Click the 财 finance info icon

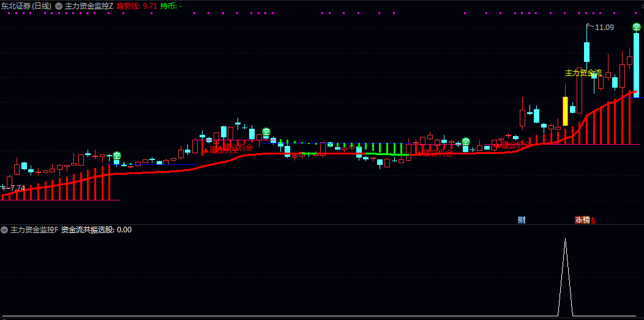tap(522, 220)
